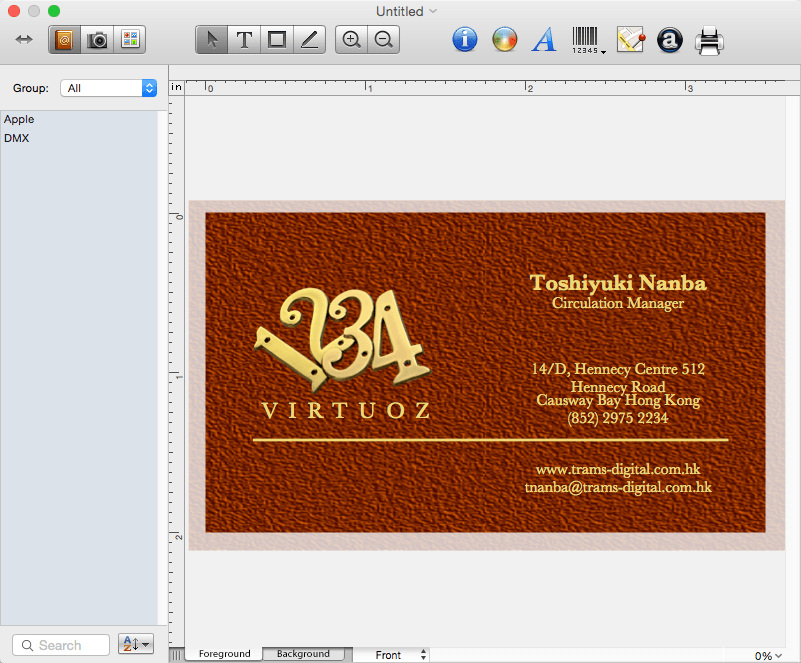Select the tnanba@trams-digital.com.hk email text
The width and height of the screenshot is (801, 663).
(618, 487)
